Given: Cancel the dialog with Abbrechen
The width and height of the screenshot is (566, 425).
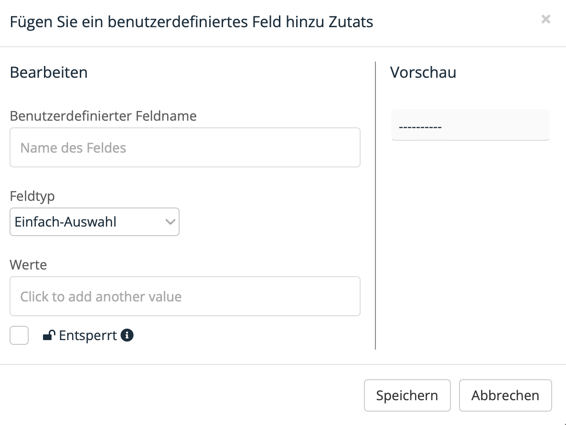Looking at the screenshot, I should pos(505,395).
